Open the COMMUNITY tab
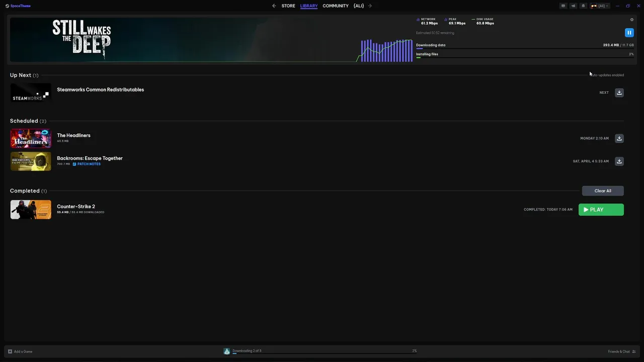 coord(336,6)
